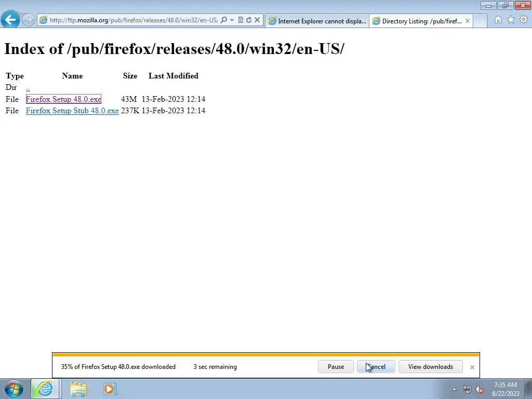Screen dimensions: 532x399
Task: Refresh the page with reload icon
Action: point(249,20)
